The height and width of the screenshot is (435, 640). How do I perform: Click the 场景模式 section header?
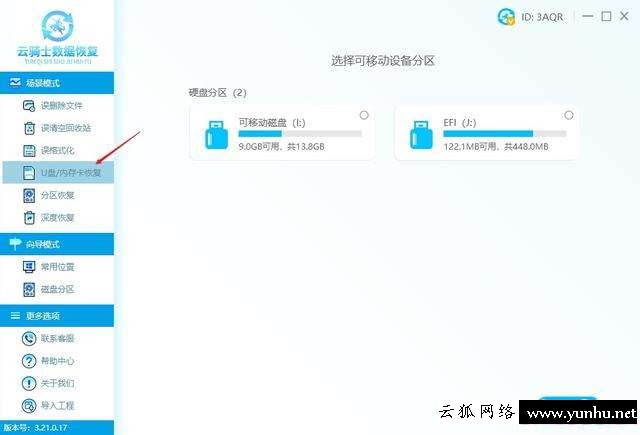pos(57,83)
